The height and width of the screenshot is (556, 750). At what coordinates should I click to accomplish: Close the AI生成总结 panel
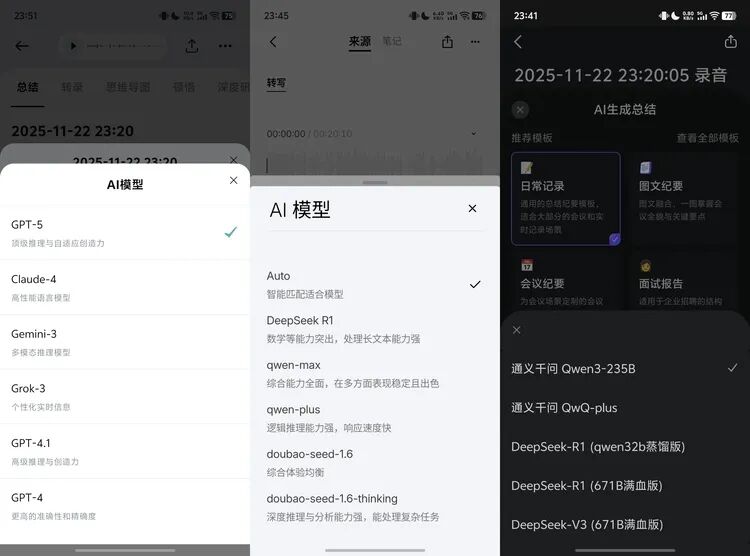(520, 110)
